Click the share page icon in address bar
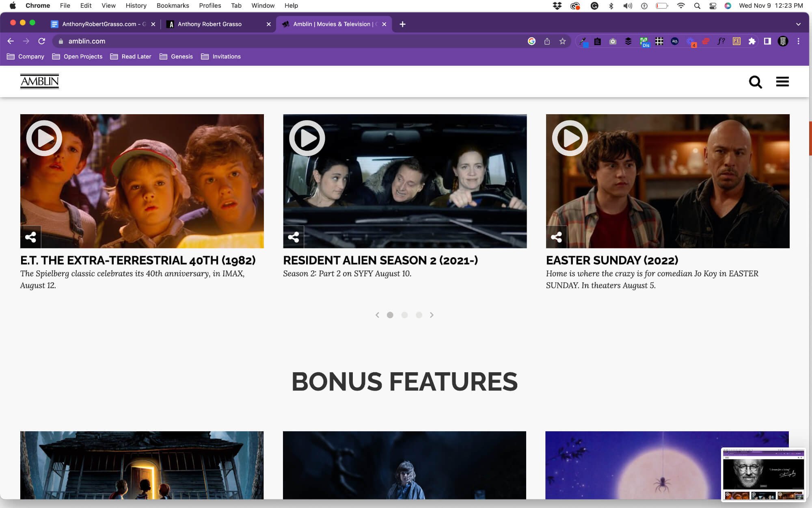 point(547,41)
